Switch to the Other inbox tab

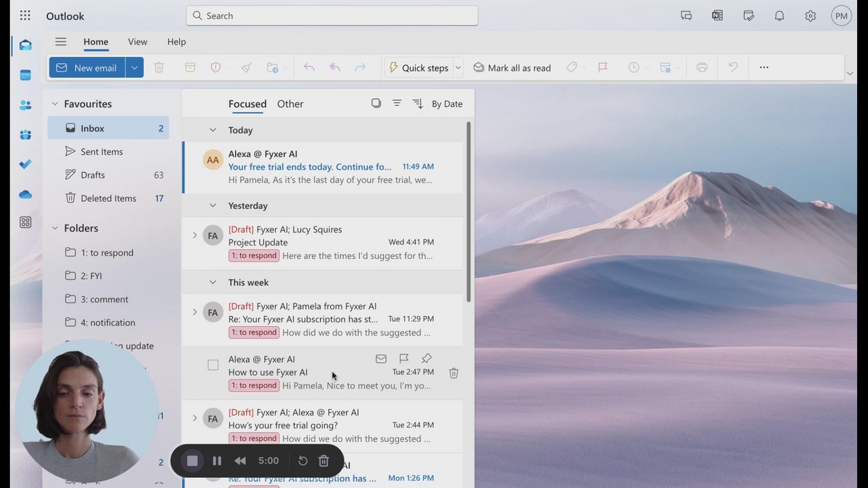click(x=290, y=104)
